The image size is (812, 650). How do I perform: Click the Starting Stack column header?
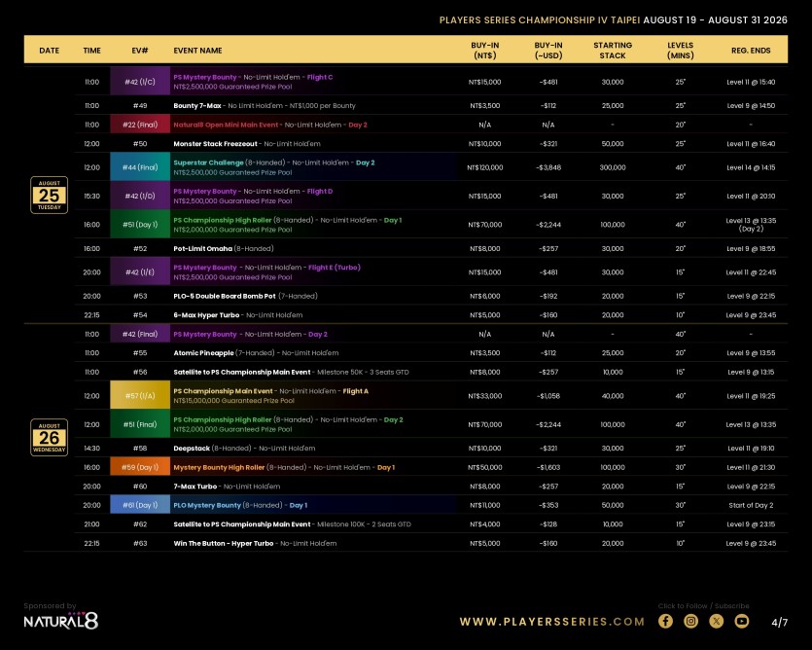click(613, 51)
